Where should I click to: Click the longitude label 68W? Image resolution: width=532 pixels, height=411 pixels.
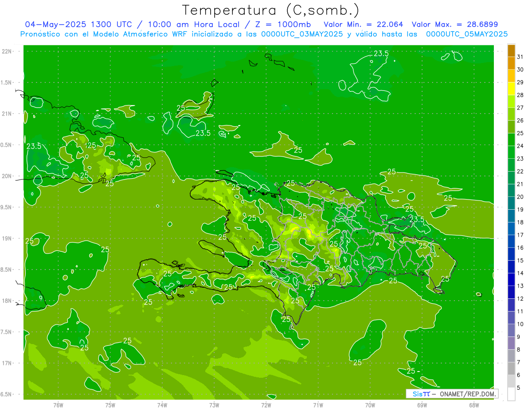(x=474, y=405)
